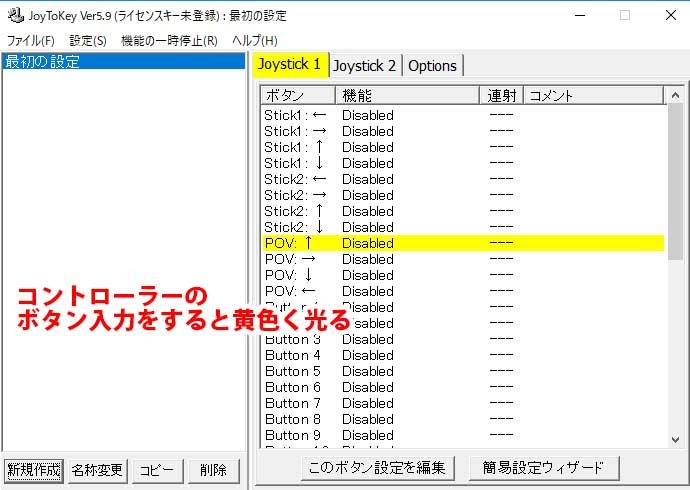The height and width of the screenshot is (490, 690).
Task: Click the 連射 column header
Action: click(501, 95)
